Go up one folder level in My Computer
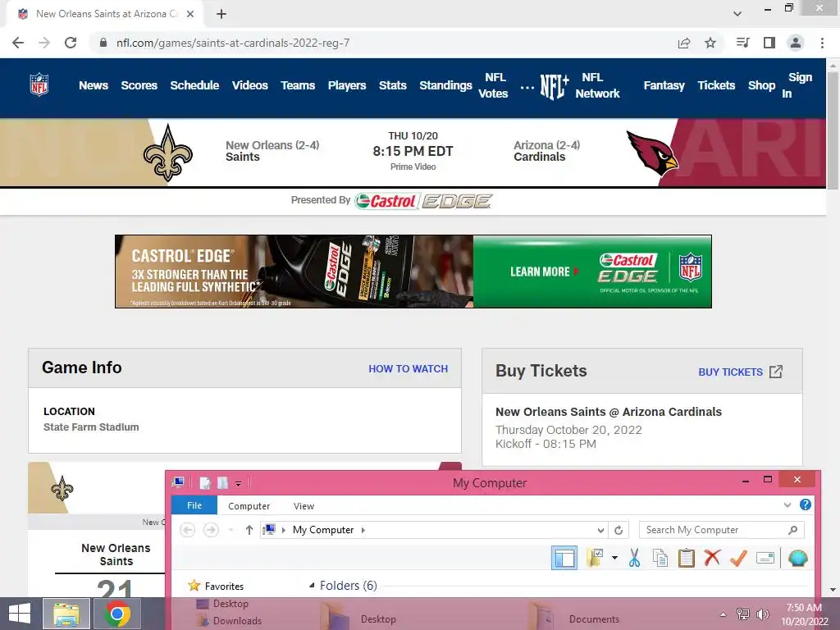 click(x=249, y=531)
